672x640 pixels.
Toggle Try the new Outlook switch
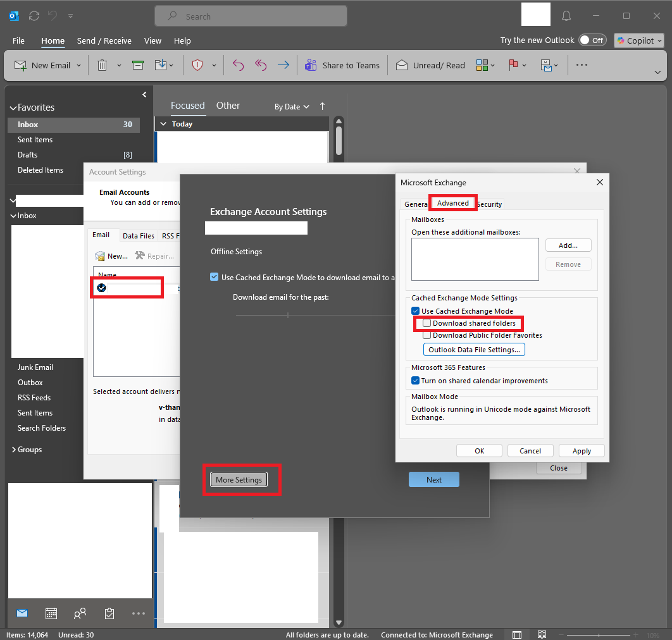[592, 40]
